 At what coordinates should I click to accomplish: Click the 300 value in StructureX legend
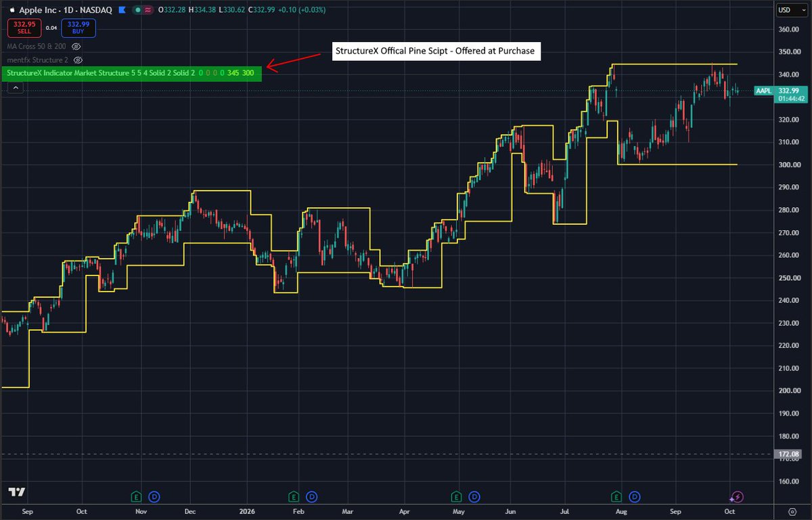click(248, 72)
